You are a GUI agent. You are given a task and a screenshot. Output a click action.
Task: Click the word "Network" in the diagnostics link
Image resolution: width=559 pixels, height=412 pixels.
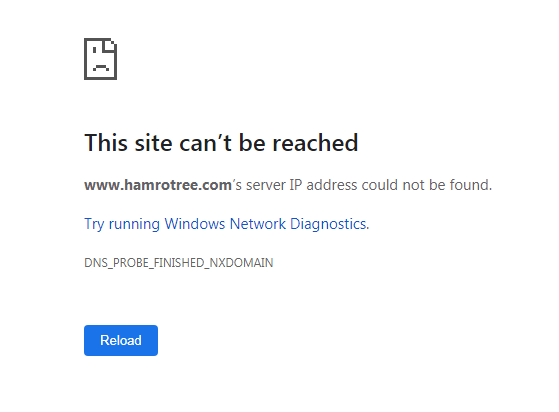point(258,224)
